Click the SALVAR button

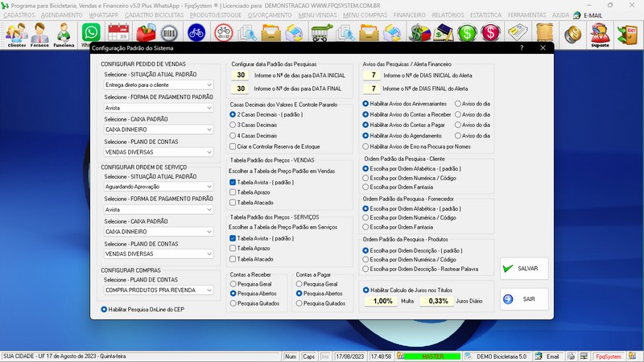[x=524, y=269]
